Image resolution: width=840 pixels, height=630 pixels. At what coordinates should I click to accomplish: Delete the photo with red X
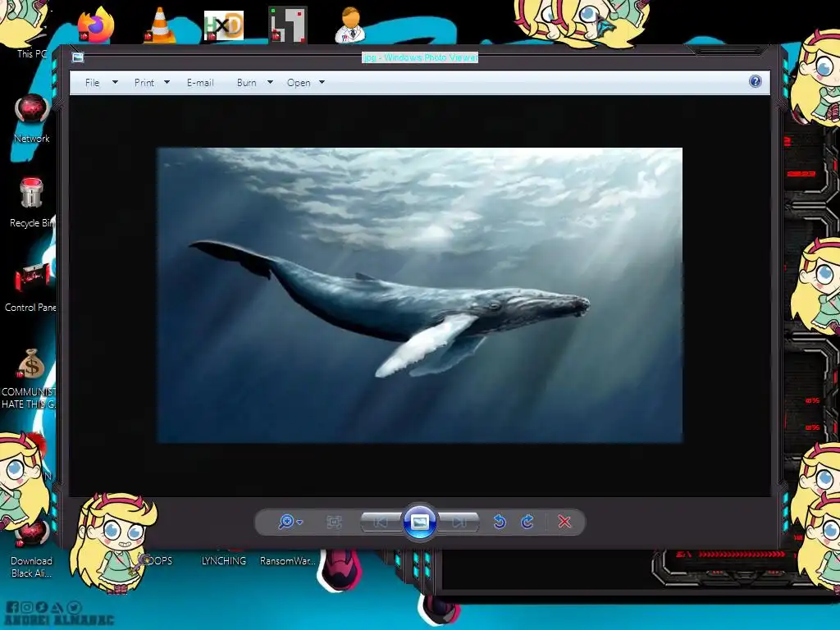pyautogui.click(x=564, y=522)
